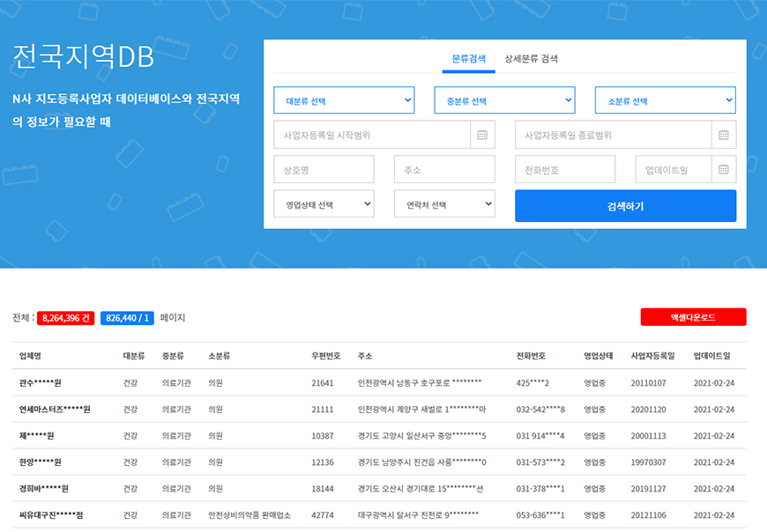Select the 관수*****원 company row name
Image resolution: width=767 pixels, height=532 pixels.
40,383
